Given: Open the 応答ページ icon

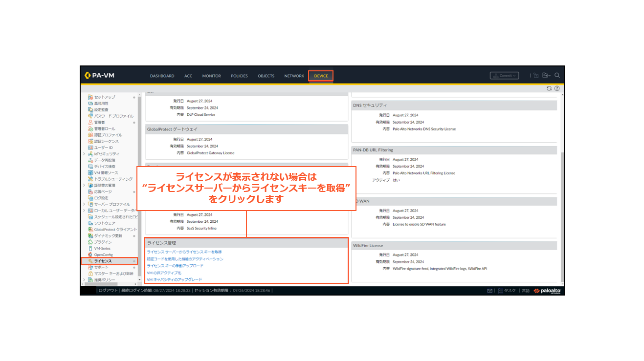Looking at the screenshot, I should point(90,192).
